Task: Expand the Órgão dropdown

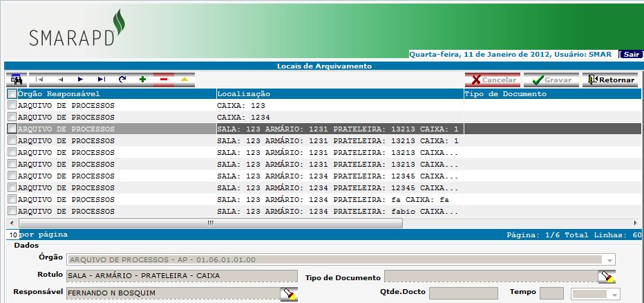Action: point(609,260)
